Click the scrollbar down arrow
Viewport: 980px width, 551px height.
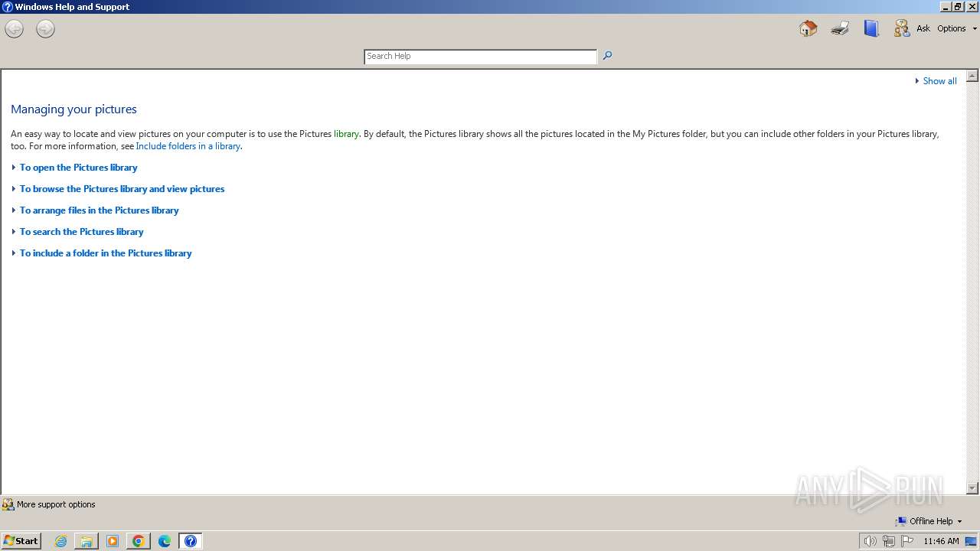tap(972, 488)
